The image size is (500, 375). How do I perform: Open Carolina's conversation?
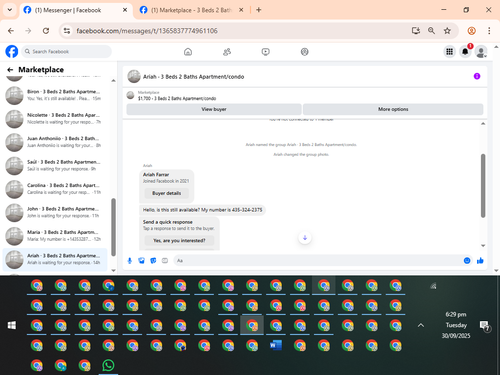click(55, 189)
